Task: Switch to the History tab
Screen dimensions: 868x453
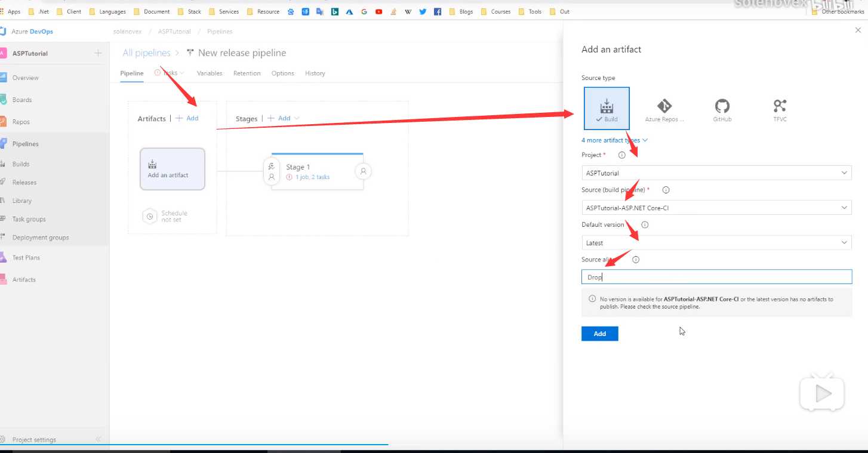Action: (x=315, y=73)
